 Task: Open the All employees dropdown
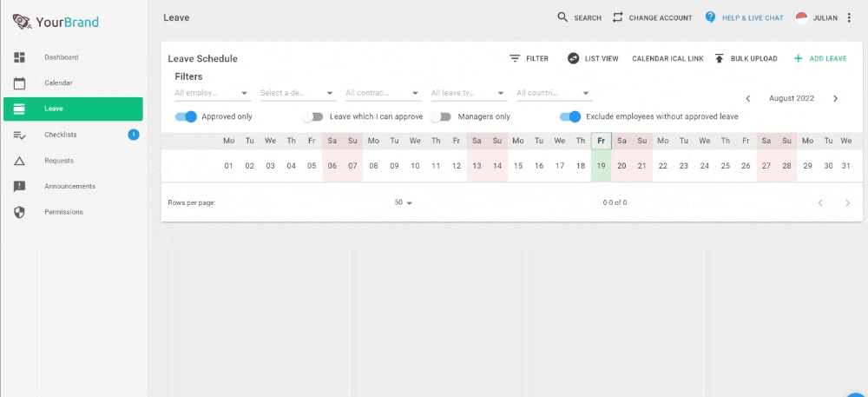click(213, 93)
